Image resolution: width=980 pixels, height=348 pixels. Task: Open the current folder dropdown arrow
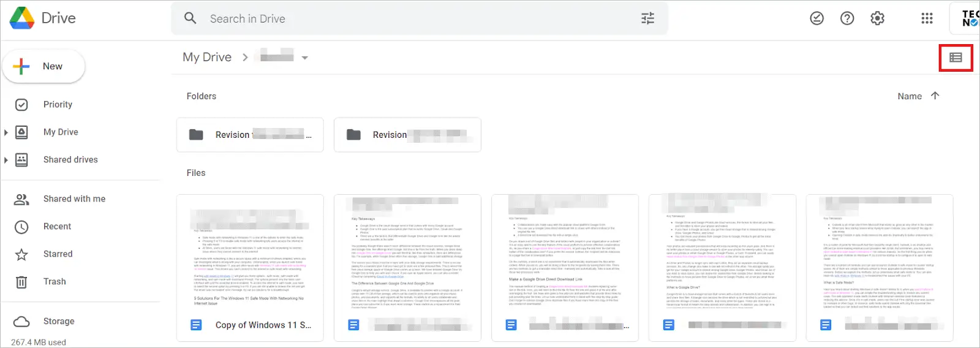point(304,58)
